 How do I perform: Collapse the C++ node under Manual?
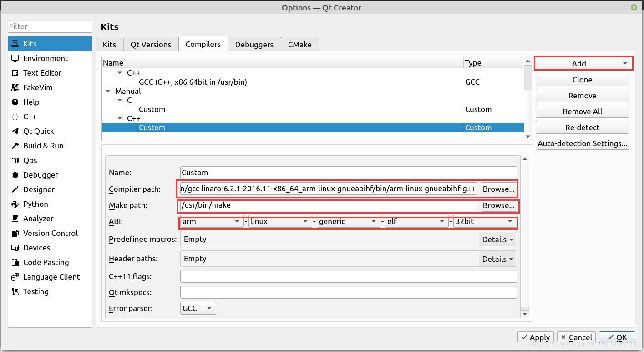[x=120, y=118]
